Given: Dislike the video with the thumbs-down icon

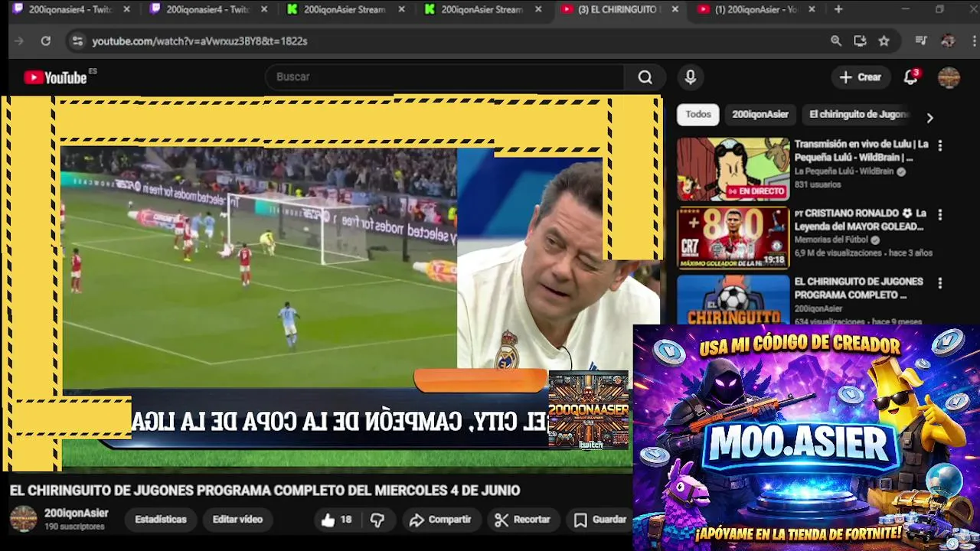Looking at the screenshot, I should (377, 520).
